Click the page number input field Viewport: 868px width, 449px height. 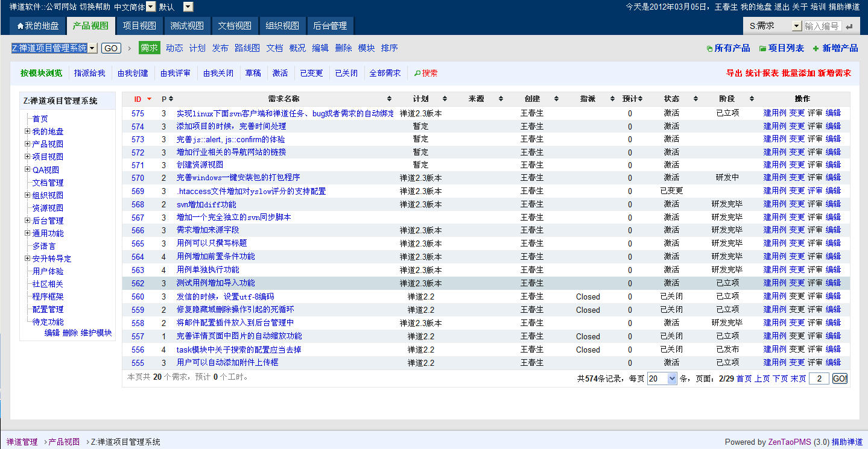pos(819,378)
